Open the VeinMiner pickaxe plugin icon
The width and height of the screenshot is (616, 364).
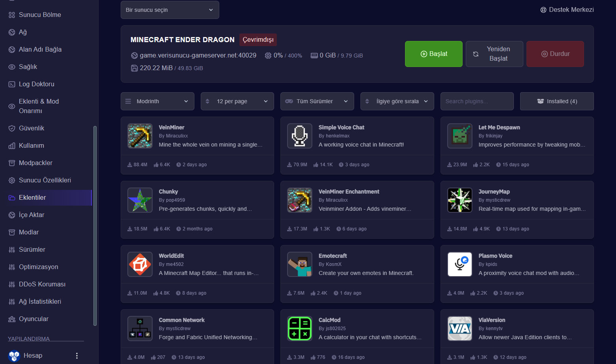click(x=140, y=136)
